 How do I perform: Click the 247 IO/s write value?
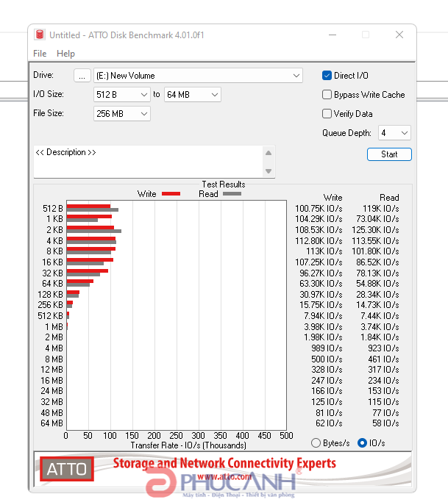tap(327, 380)
